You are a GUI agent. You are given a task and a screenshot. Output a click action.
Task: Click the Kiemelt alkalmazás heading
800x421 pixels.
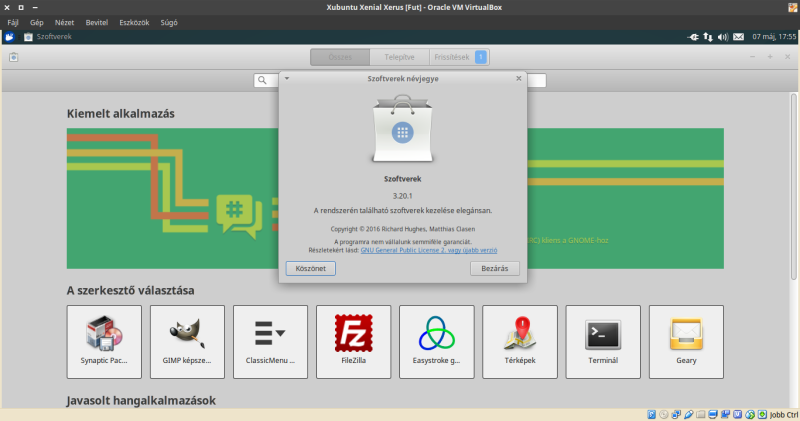pyautogui.click(x=120, y=113)
